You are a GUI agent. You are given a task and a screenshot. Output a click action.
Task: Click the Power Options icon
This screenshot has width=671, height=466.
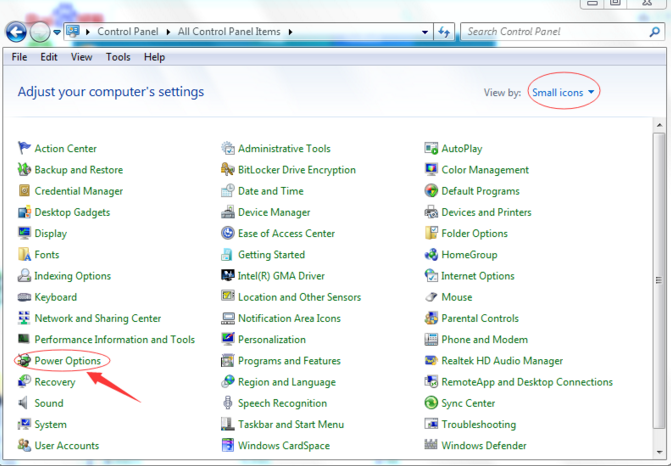[24, 360]
